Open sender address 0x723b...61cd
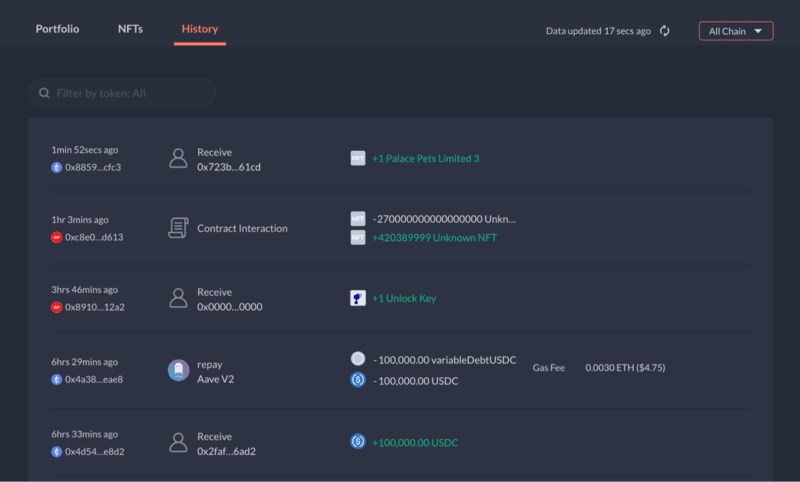This screenshot has width=800, height=482. (x=229, y=167)
